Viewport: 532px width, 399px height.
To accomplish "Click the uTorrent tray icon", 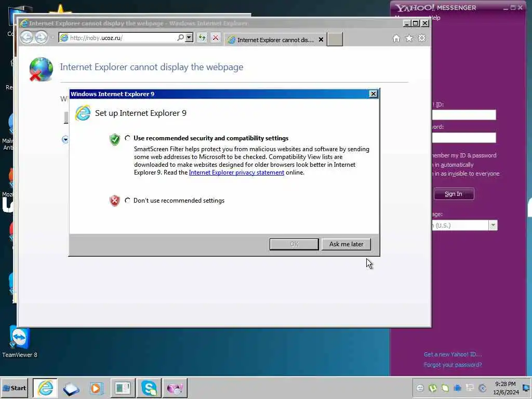I will pos(433,388).
